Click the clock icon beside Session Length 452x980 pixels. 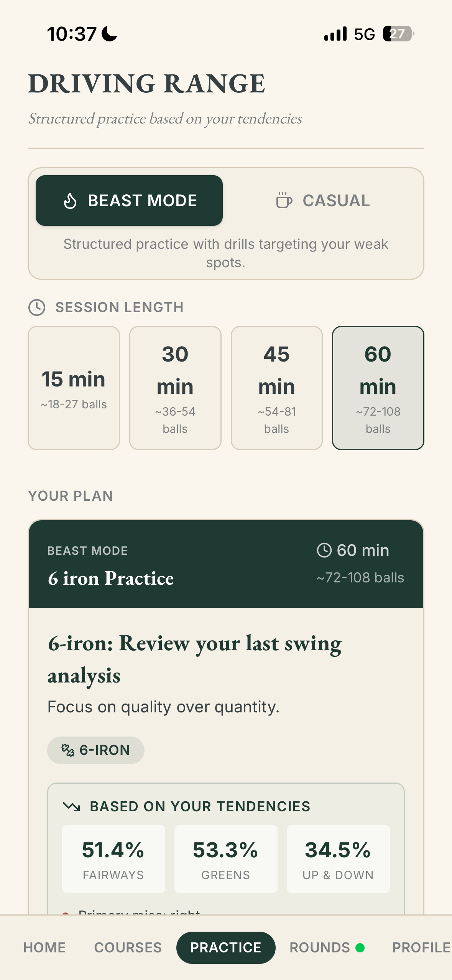37,307
